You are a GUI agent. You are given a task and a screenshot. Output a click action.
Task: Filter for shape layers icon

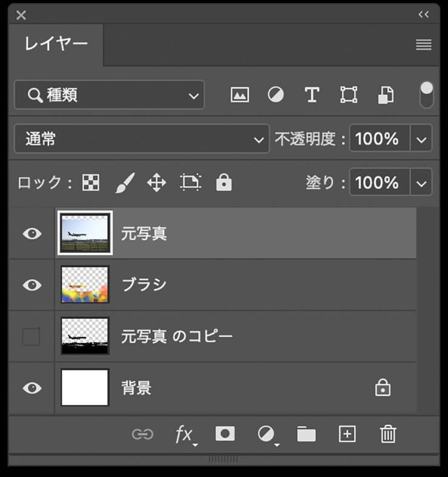click(x=349, y=95)
